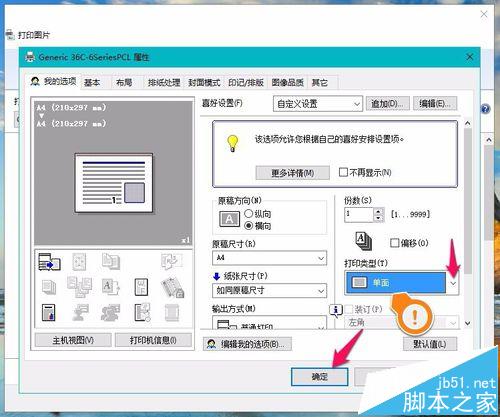
Task: Enable the 偏移 offset checkbox
Action: pyautogui.click(x=395, y=243)
